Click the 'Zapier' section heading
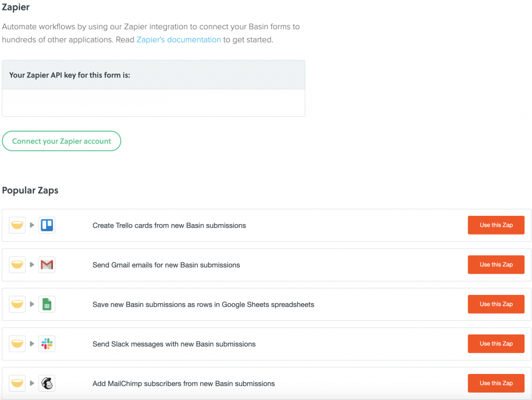532x400 pixels. (16, 7)
